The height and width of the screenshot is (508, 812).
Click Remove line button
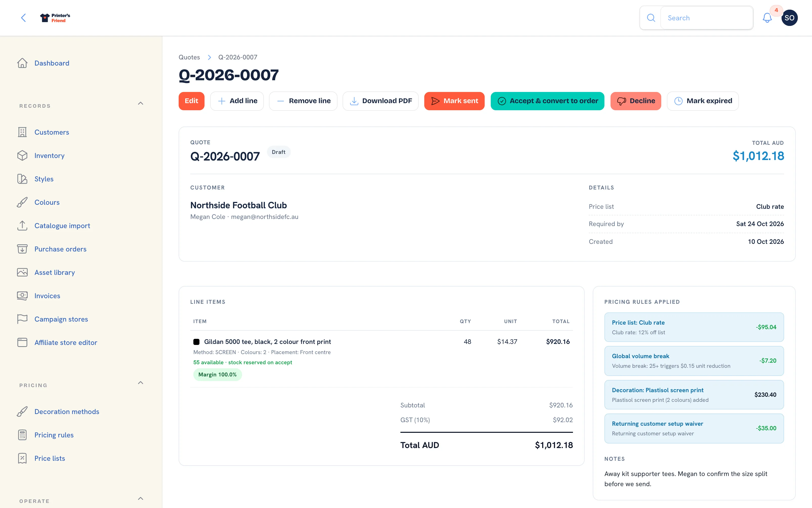303,101
